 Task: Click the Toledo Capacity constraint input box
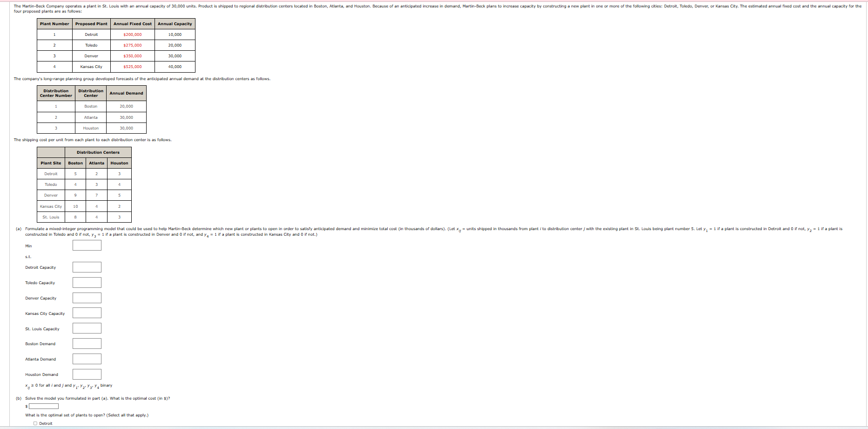(87, 282)
